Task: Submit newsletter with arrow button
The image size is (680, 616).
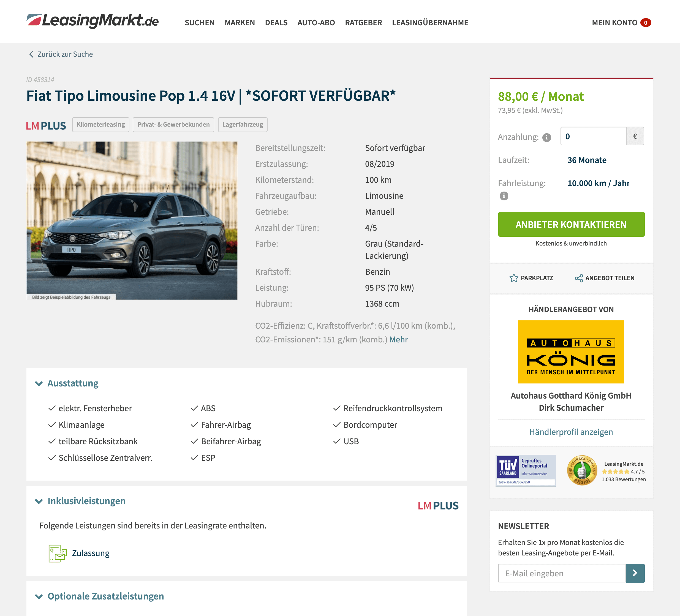Action: click(x=635, y=573)
